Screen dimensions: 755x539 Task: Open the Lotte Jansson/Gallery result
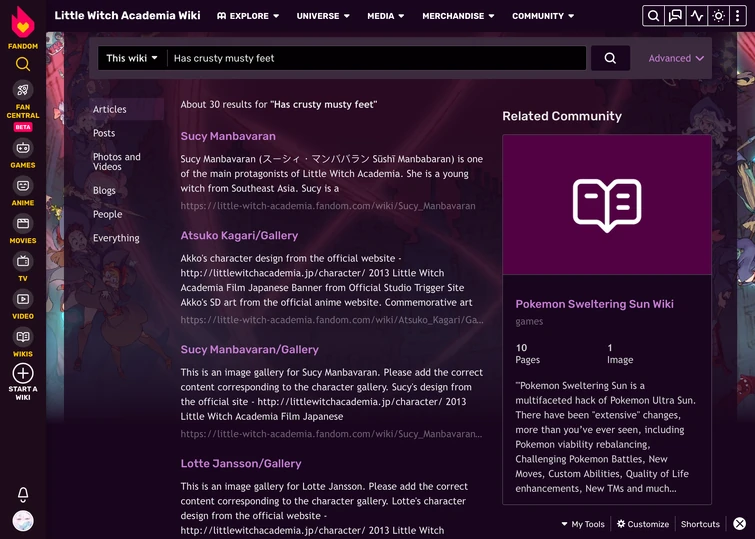241,464
